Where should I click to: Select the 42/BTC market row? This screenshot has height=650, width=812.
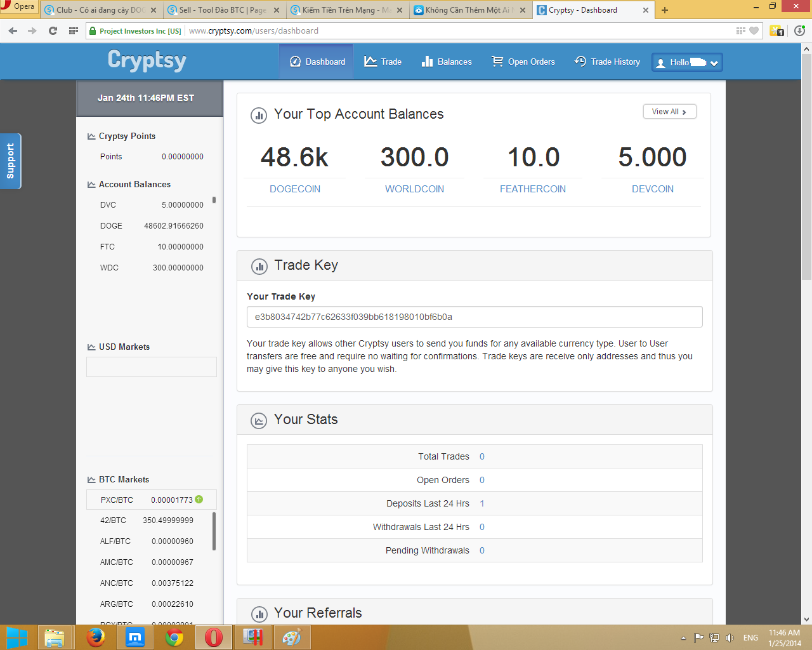pos(147,521)
